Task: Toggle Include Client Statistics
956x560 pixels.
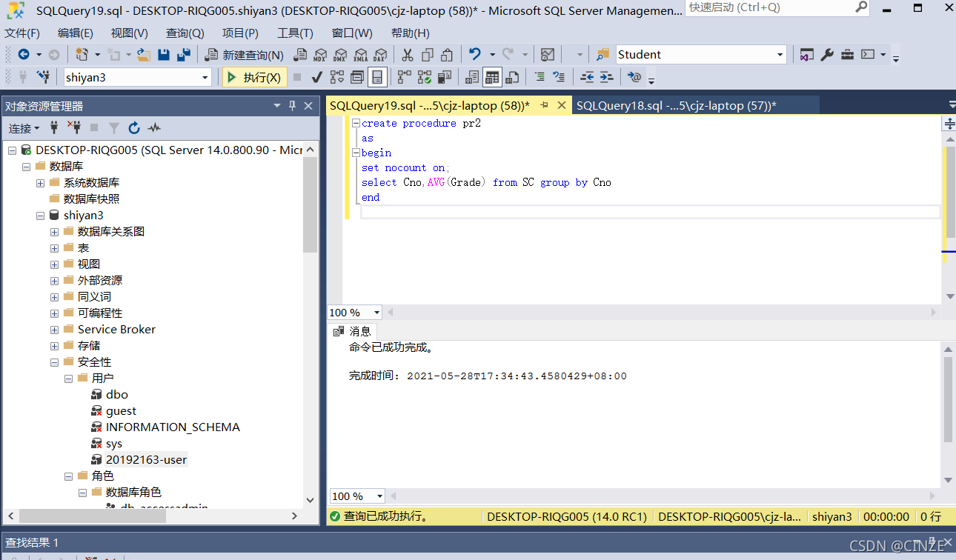Action: [444, 77]
